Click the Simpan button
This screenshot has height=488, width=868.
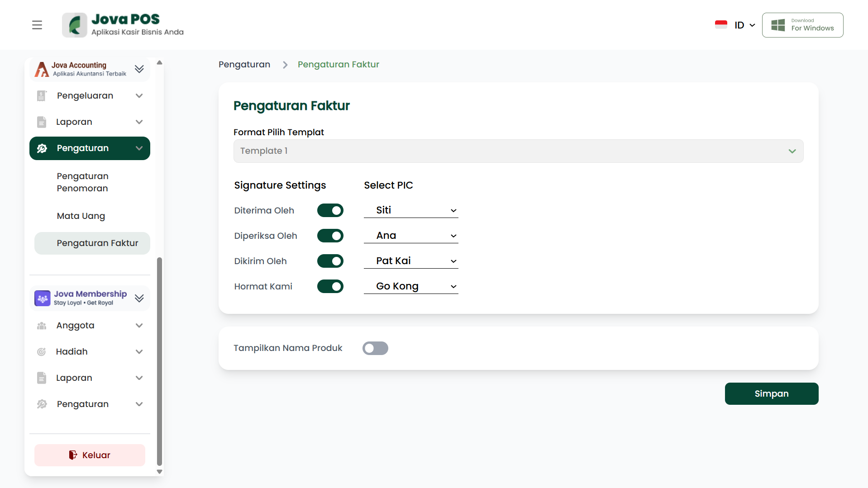tap(771, 393)
